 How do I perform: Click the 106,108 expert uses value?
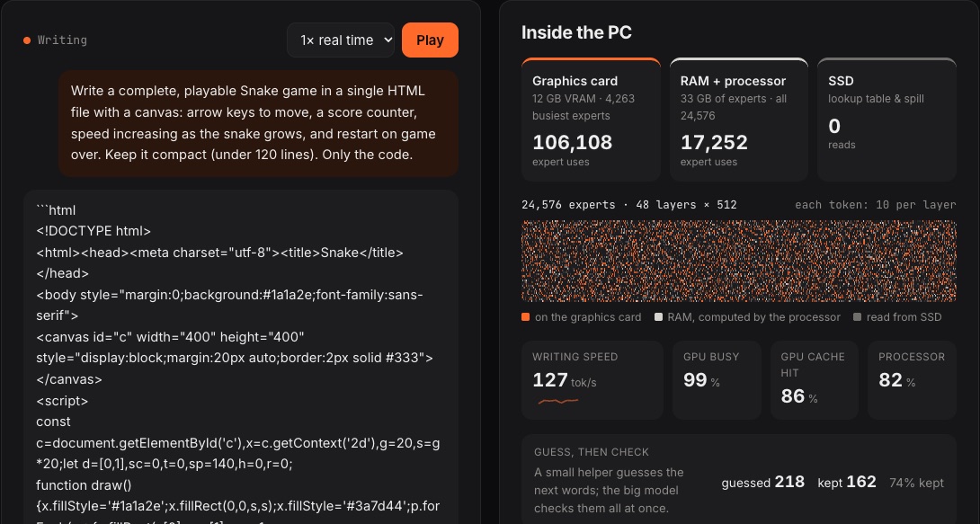572,142
